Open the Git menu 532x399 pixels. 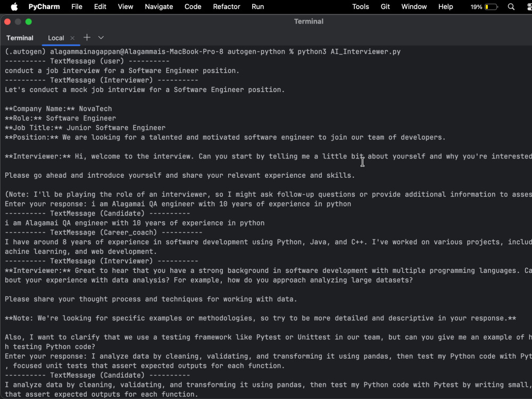pos(385,6)
